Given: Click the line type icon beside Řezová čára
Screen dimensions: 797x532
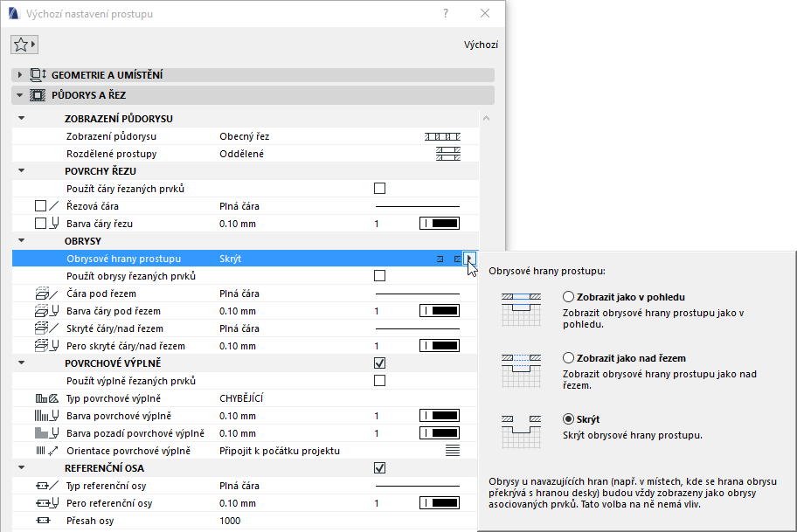Looking at the screenshot, I should pyautogui.click(x=54, y=206).
